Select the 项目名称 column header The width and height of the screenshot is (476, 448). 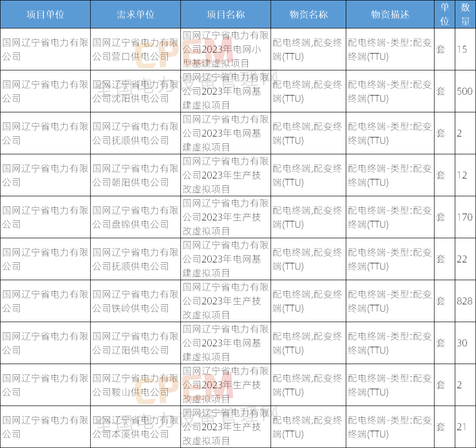coord(225,14)
